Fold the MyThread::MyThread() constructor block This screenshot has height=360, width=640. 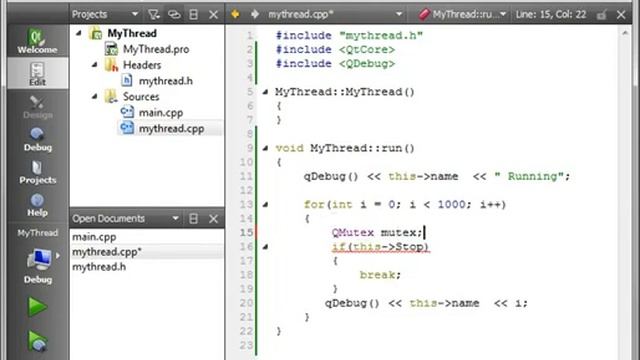click(x=265, y=92)
